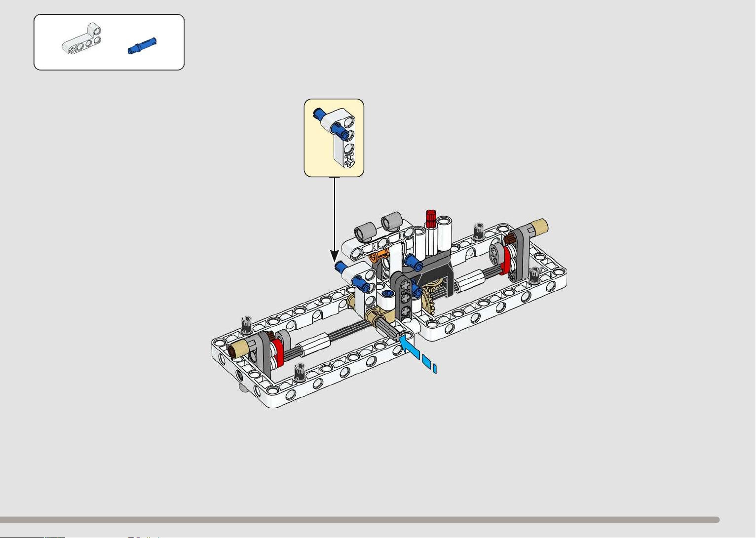
Task: Select the white bent liftarm in parts box
Action: pos(82,38)
